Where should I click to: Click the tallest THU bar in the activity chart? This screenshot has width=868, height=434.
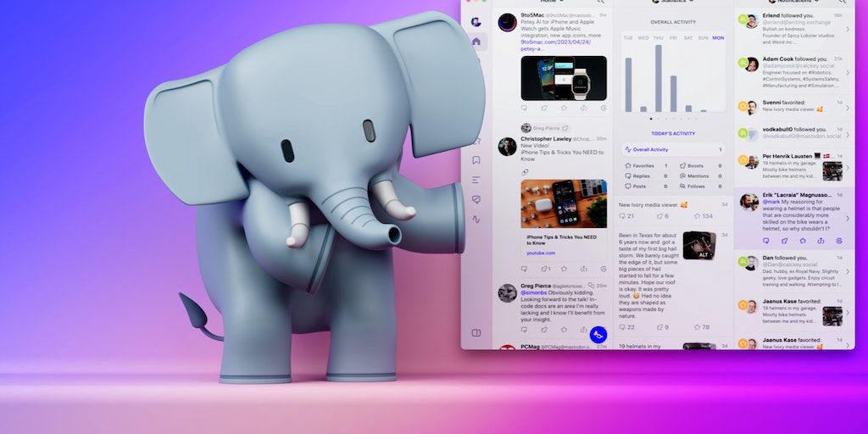[658, 78]
